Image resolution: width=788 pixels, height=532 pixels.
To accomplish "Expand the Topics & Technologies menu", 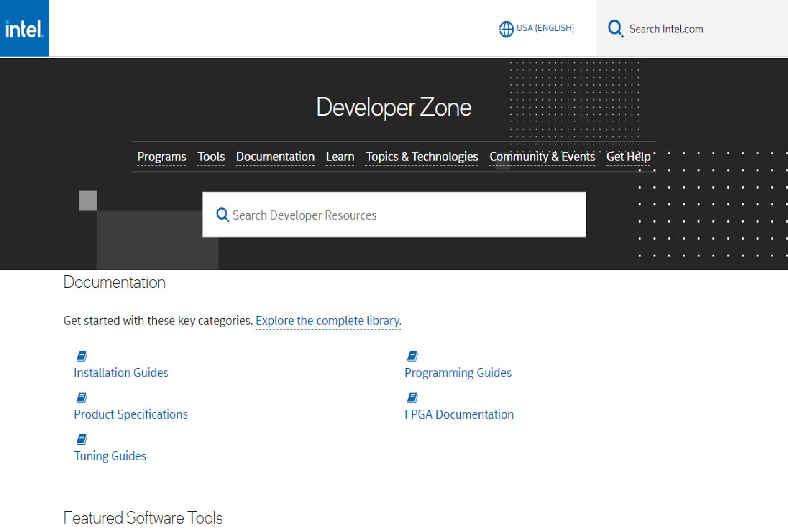I will pos(422,157).
